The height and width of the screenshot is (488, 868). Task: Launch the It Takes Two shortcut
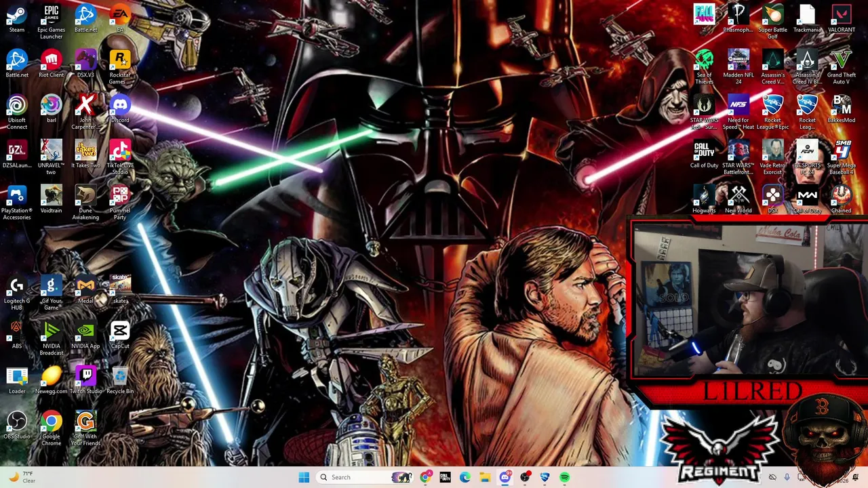coord(85,155)
